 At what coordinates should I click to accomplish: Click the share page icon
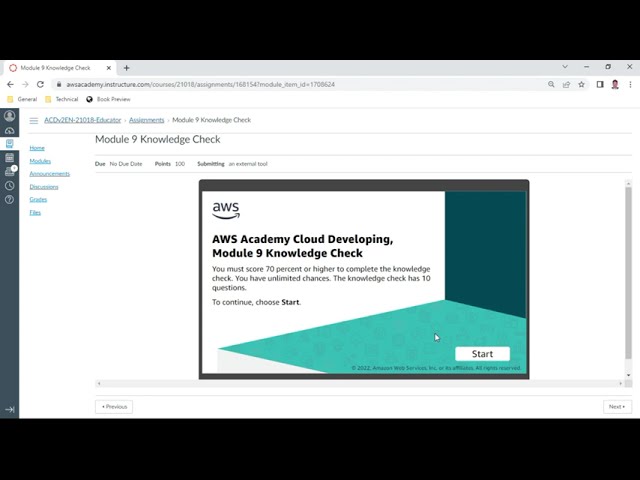566,84
